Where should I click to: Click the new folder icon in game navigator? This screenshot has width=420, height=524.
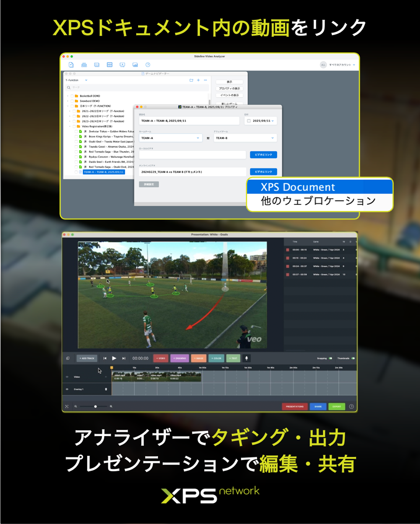(x=191, y=80)
